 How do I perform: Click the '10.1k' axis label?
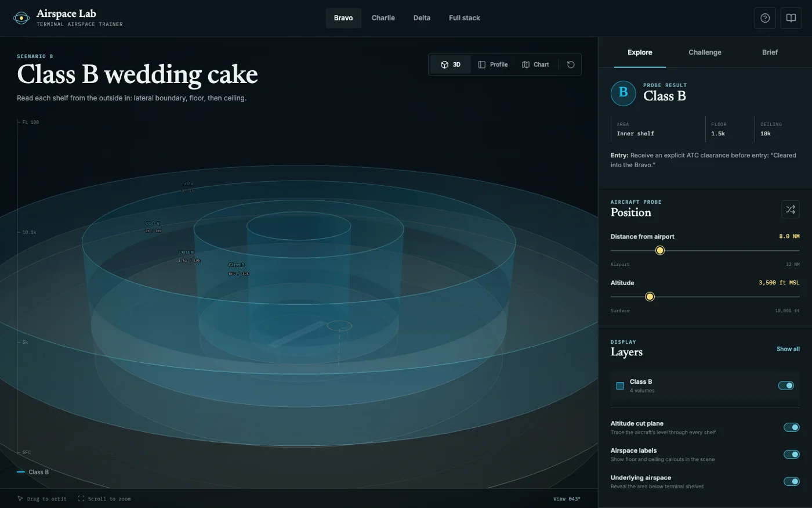[x=29, y=232]
